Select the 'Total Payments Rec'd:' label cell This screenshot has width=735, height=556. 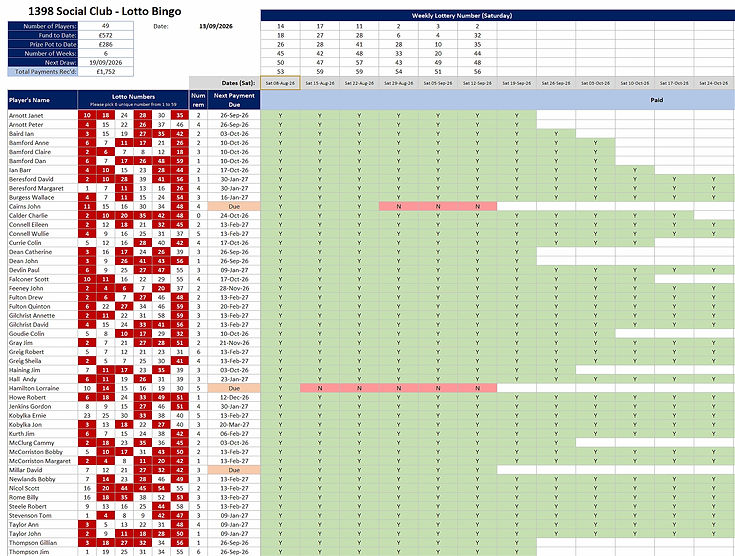tap(43, 72)
